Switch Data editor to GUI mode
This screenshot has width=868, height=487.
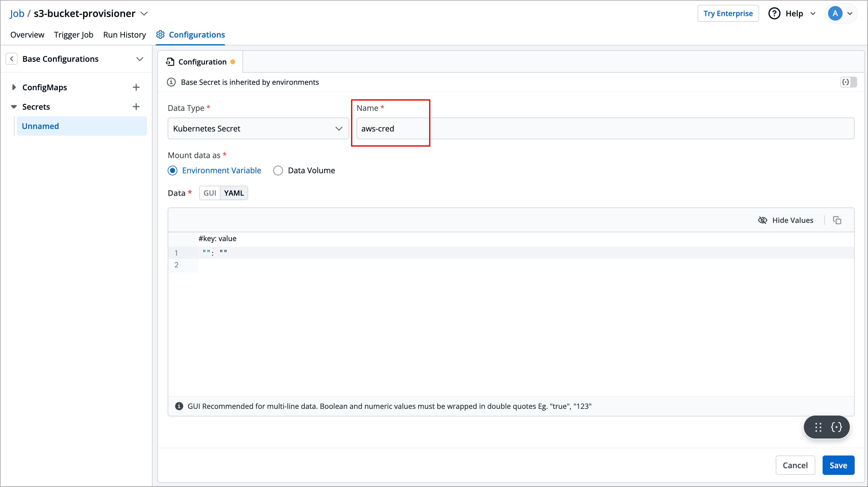210,193
